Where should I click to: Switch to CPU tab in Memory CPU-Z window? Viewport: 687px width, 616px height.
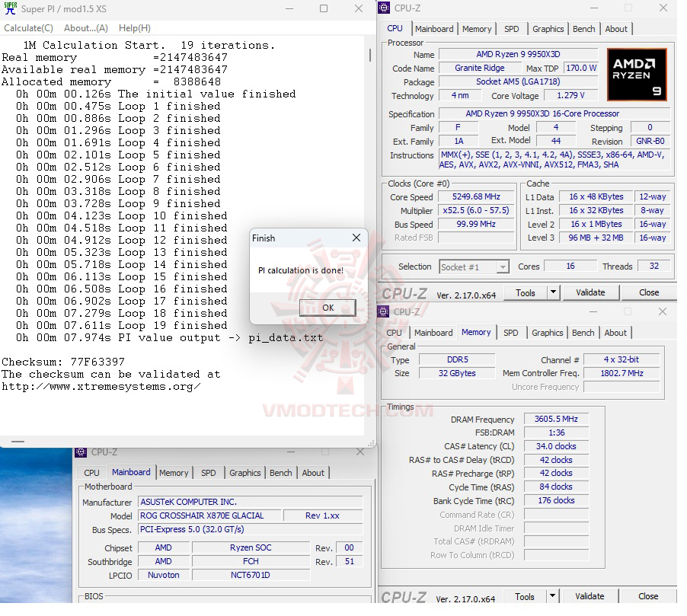(394, 333)
